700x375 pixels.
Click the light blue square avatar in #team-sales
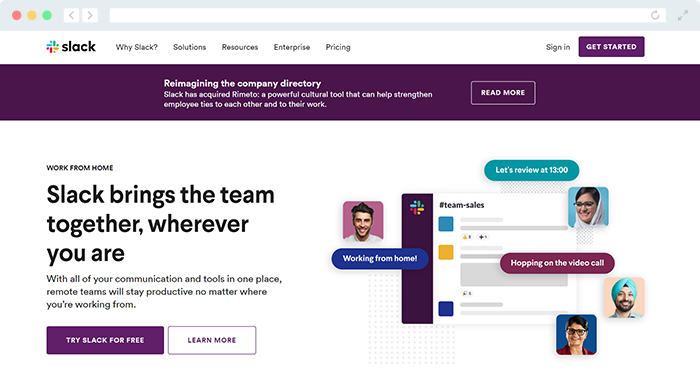coord(446,224)
